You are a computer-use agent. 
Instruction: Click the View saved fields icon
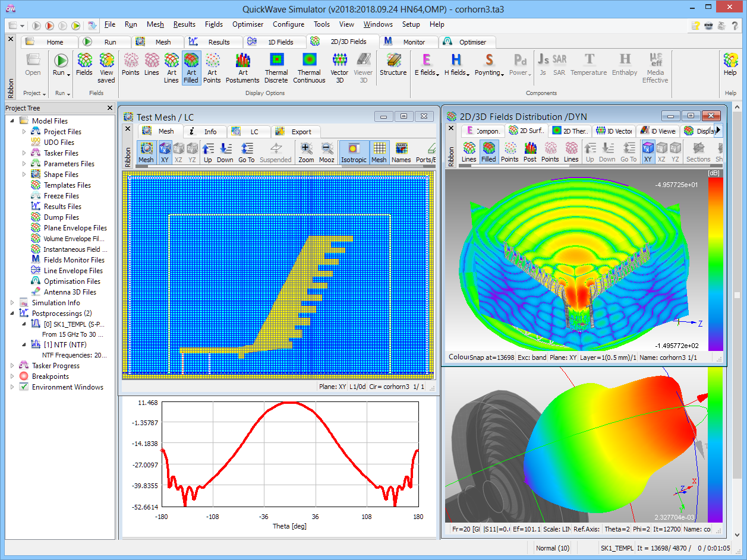(106, 67)
